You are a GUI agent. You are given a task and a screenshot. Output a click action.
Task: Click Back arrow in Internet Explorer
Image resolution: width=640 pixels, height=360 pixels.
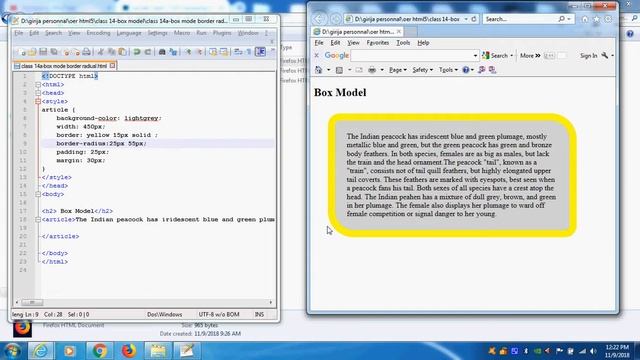point(319,19)
